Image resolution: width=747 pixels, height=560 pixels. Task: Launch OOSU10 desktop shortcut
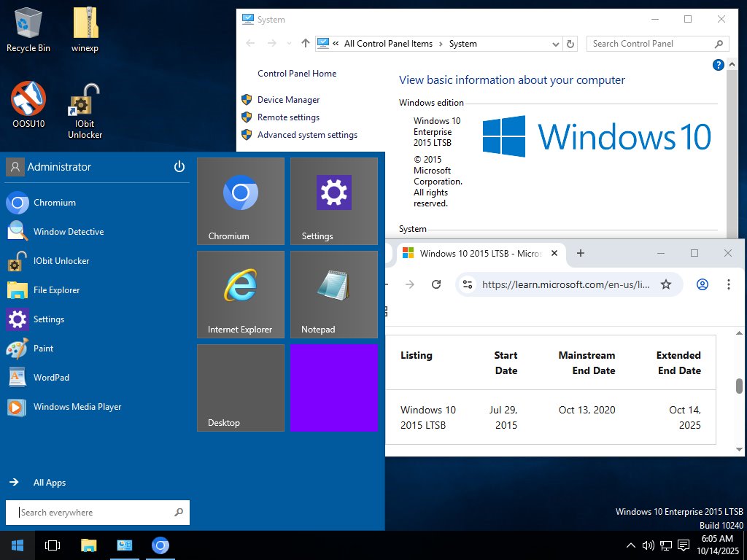28,105
